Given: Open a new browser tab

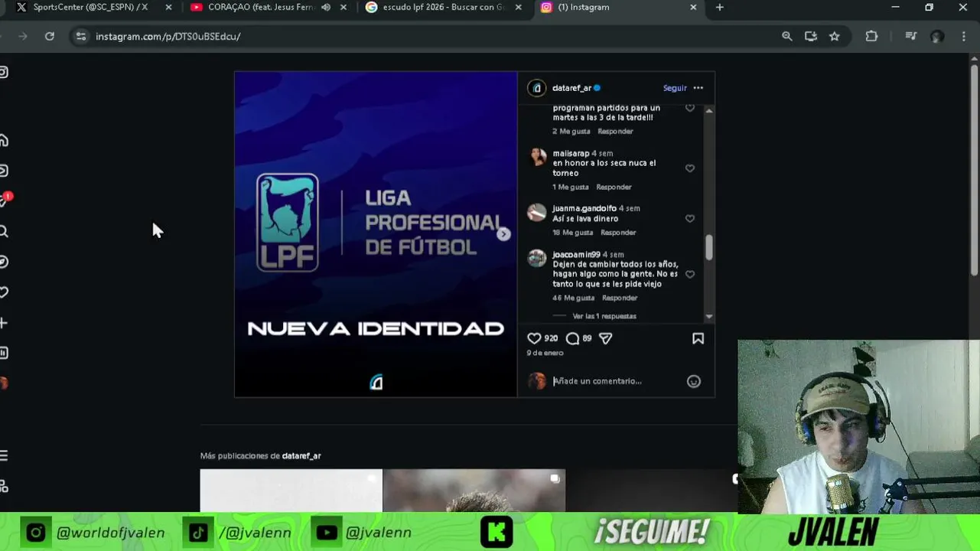Looking at the screenshot, I should point(719,7).
